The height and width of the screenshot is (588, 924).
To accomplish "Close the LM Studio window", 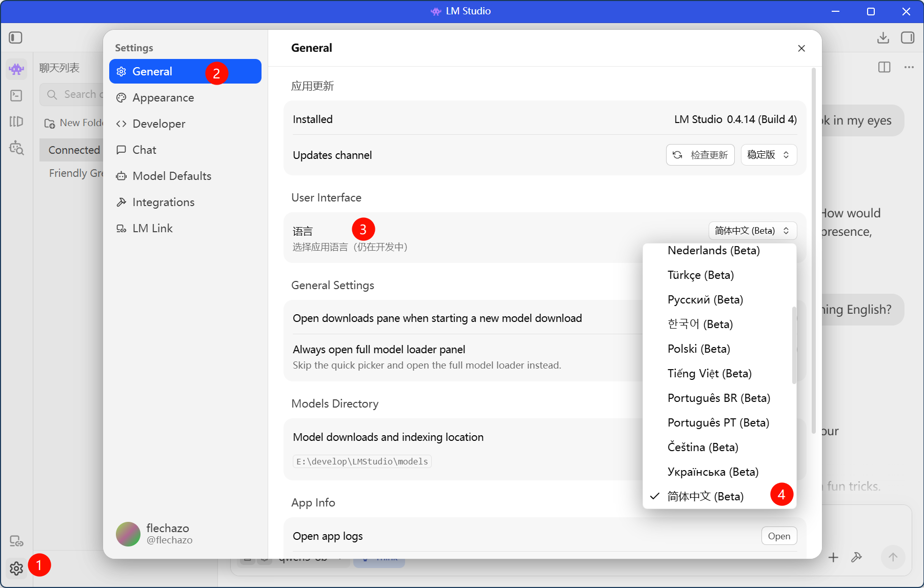I will (x=906, y=11).
